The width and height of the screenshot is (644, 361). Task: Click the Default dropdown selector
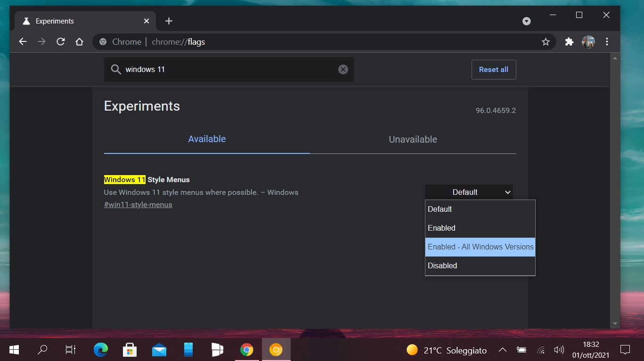pyautogui.click(x=469, y=192)
